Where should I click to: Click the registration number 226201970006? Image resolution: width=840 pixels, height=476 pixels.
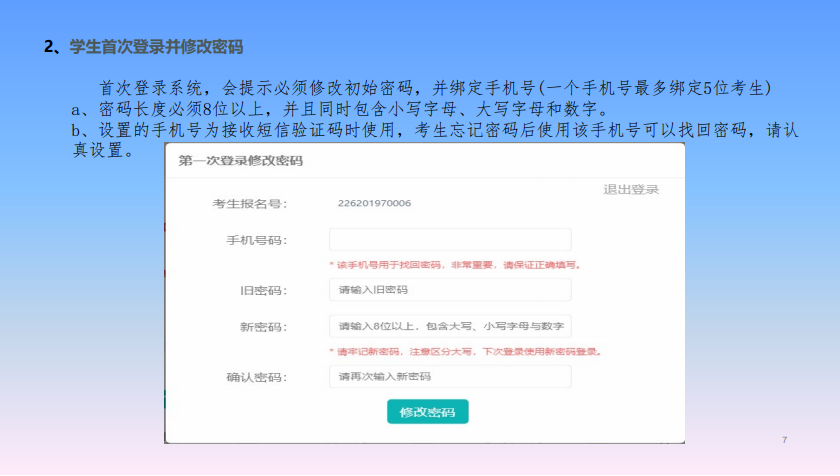(375, 204)
